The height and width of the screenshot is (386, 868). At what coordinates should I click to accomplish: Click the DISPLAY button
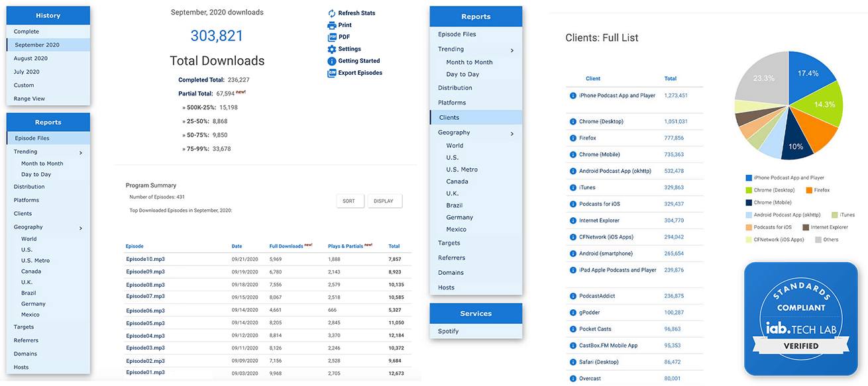[x=384, y=201]
